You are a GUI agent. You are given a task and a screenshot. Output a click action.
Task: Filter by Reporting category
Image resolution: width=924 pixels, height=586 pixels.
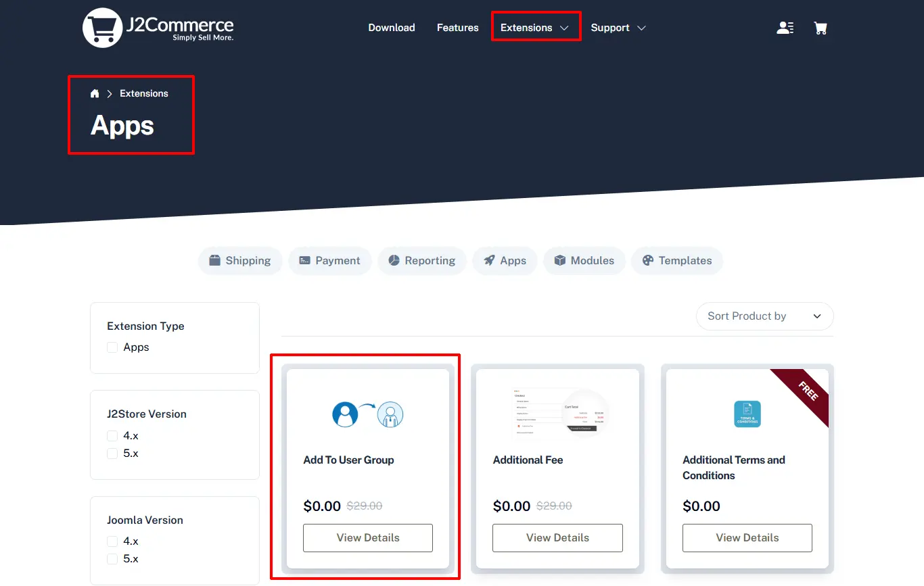click(422, 260)
